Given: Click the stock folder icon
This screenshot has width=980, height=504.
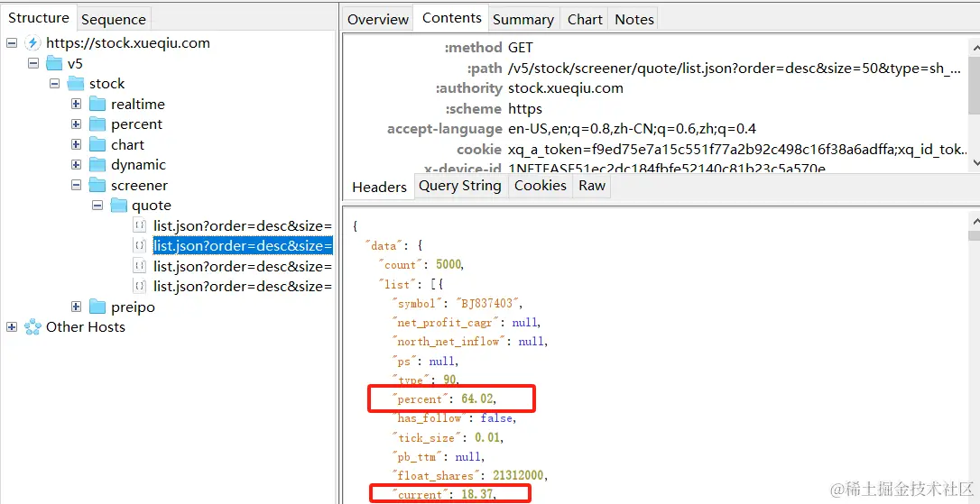Looking at the screenshot, I should (76, 84).
